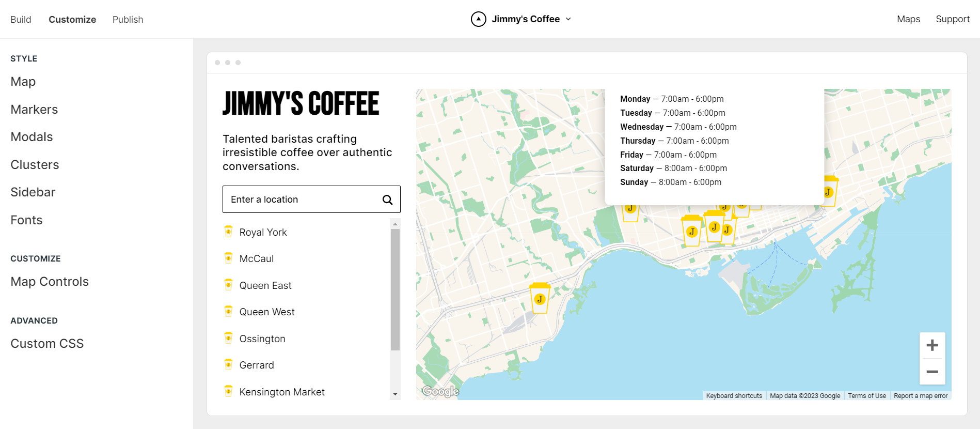This screenshot has width=980, height=429.
Task: Open the Support link
Action: point(953,19)
